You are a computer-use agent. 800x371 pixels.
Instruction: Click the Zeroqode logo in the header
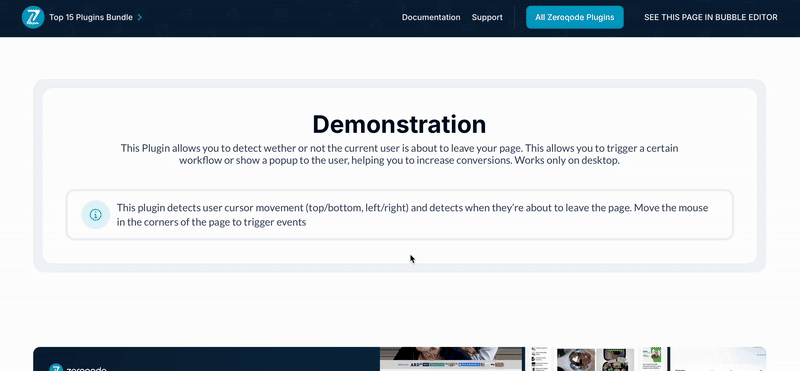tap(33, 17)
